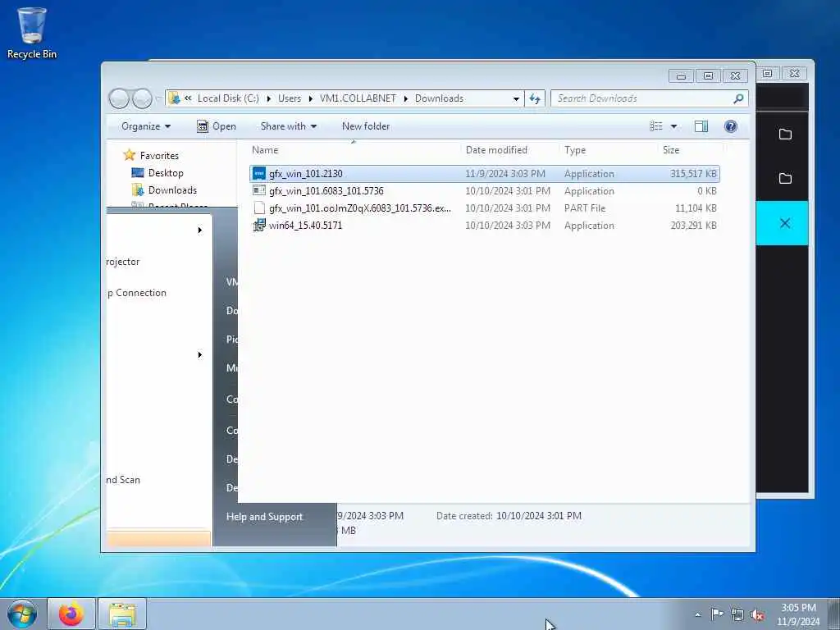This screenshot has height=630, width=840.
Task: Click the Downloads folder icon in Favorites
Action: pyautogui.click(x=138, y=190)
